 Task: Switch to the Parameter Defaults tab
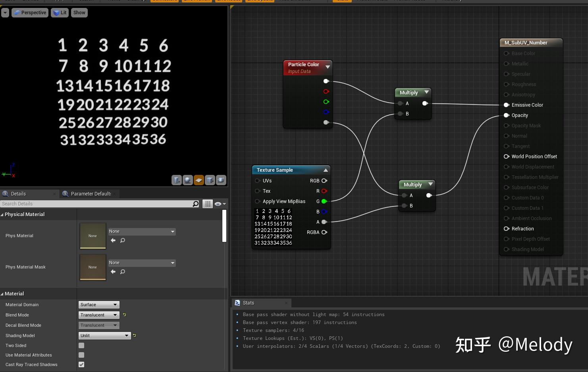[x=91, y=194]
